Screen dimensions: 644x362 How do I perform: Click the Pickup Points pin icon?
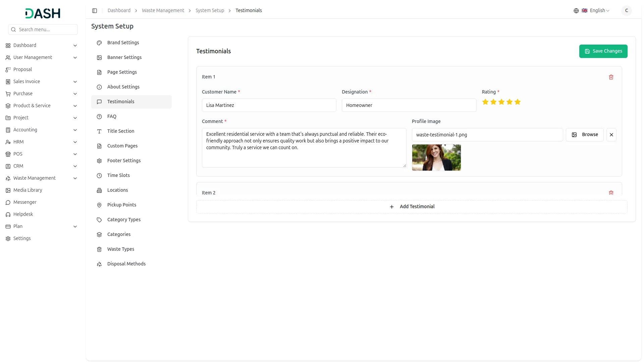pyautogui.click(x=99, y=205)
